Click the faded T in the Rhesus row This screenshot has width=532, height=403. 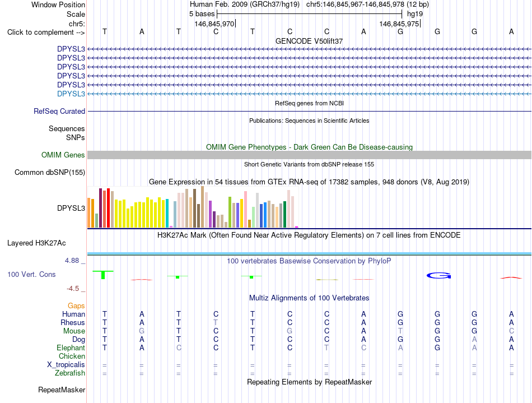(x=216, y=322)
